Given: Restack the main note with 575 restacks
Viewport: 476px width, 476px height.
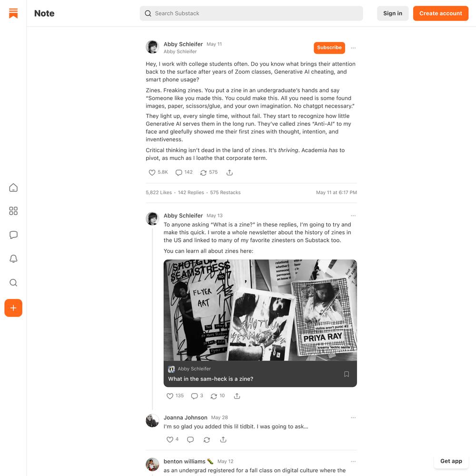Looking at the screenshot, I should 209,172.
